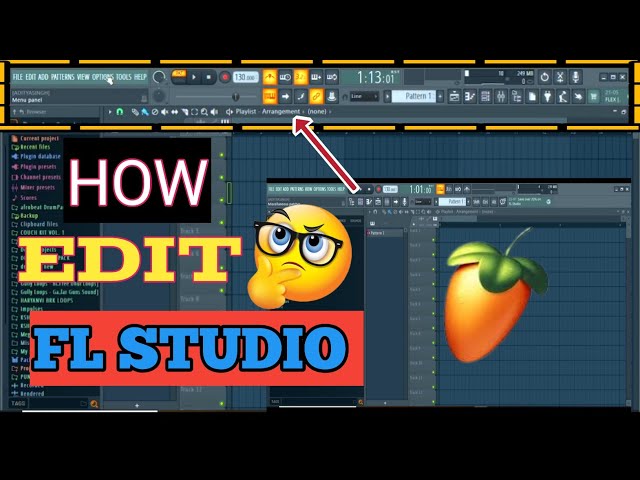The width and height of the screenshot is (640, 480).
Task: Open the FILE menu
Action: pos(18,77)
